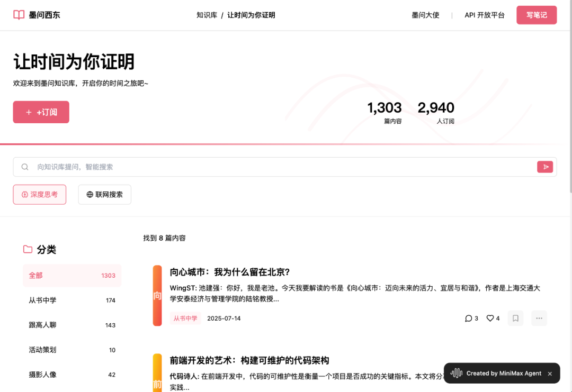
Task: Click the search magnifier icon
Action: (x=25, y=167)
